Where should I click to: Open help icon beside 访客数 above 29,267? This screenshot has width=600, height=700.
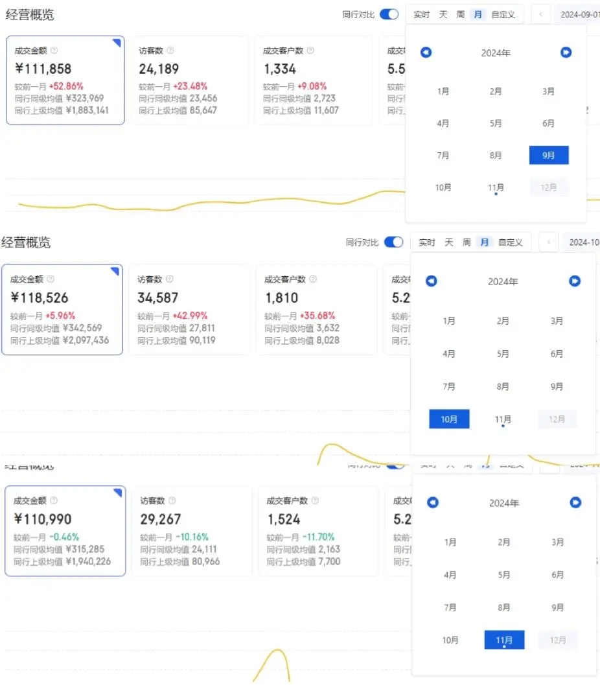172,500
